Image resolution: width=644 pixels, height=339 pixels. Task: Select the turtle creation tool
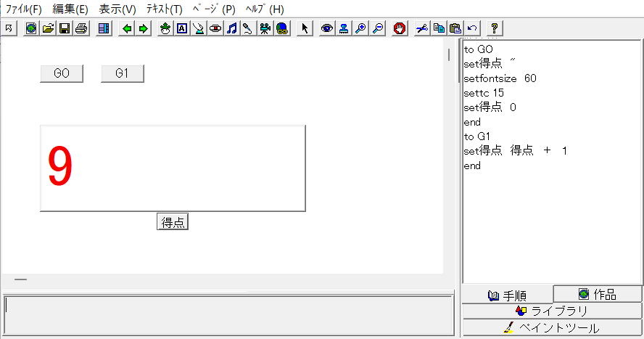click(165, 28)
